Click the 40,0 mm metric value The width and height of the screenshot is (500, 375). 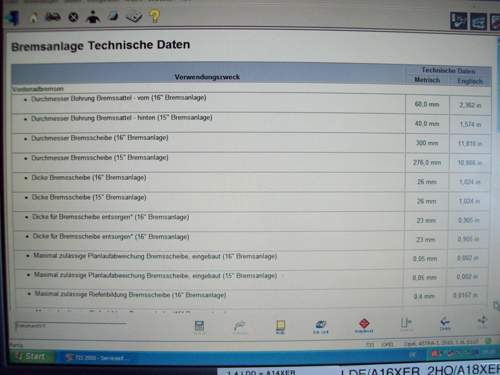[x=427, y=124]
